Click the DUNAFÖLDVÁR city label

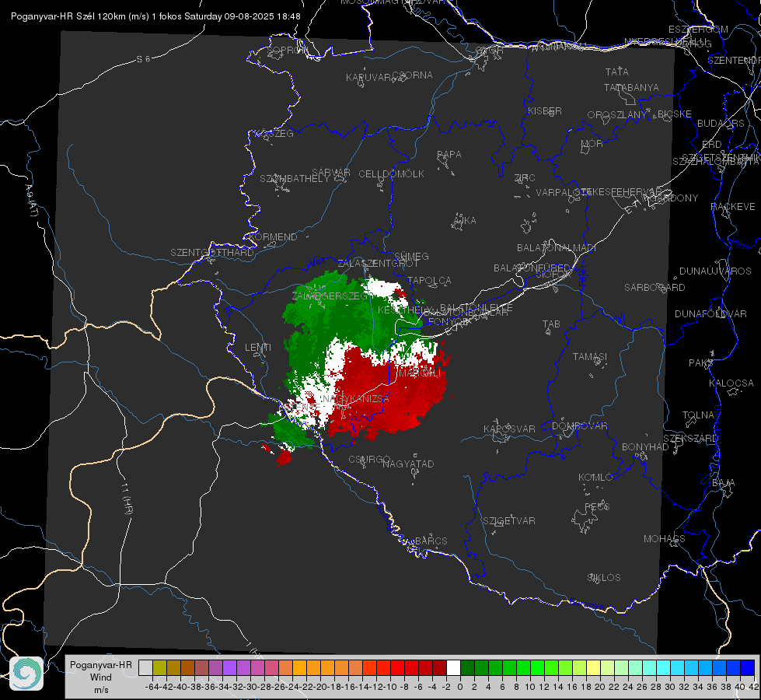click(710, 313)
